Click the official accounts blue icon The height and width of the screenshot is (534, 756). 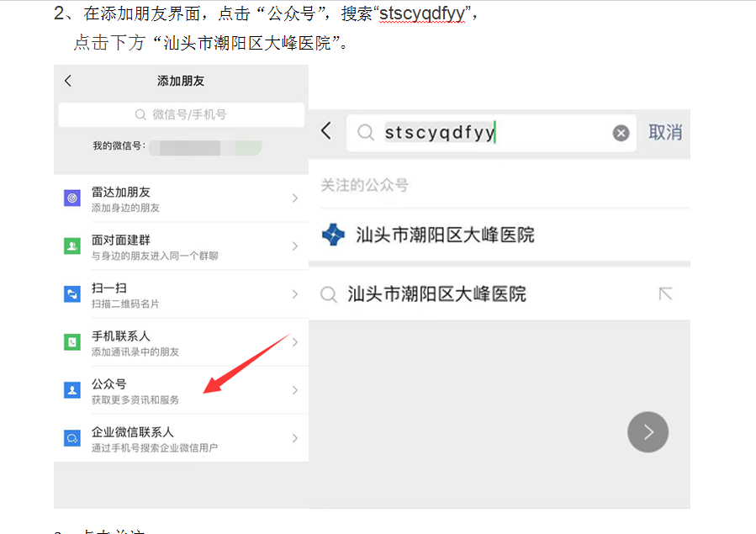coord(72,390)
